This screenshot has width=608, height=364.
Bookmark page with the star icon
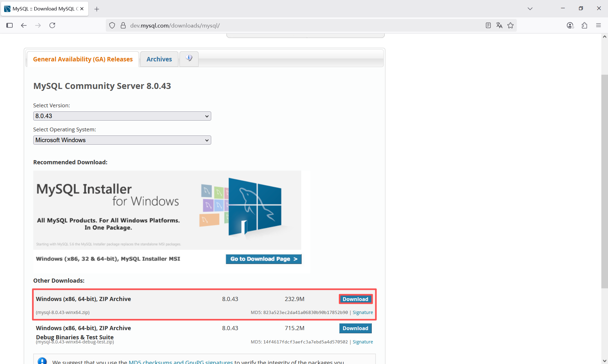point(510,25)
